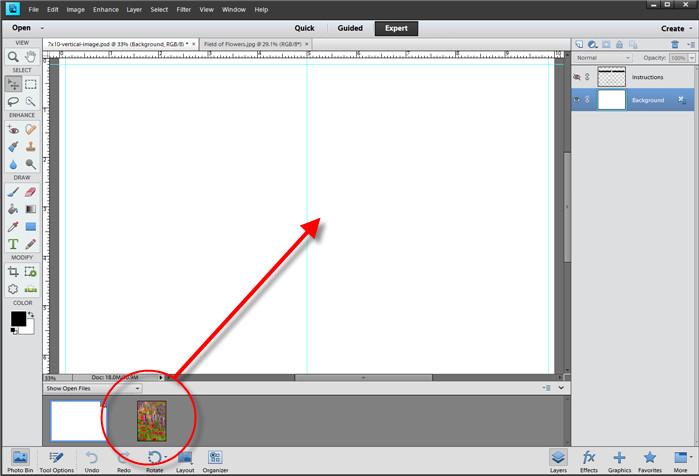
Task: Select the Type tool
Action: point(13,244)
